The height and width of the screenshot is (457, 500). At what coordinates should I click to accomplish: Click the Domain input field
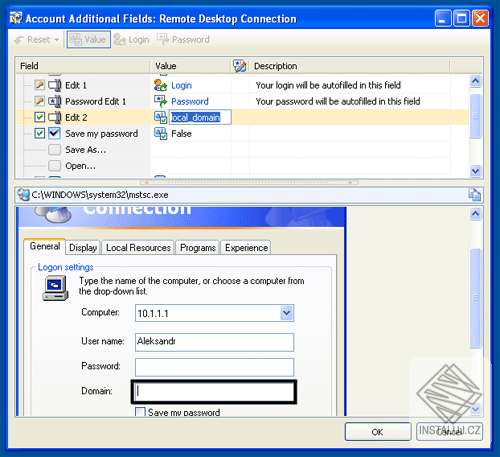214,392
